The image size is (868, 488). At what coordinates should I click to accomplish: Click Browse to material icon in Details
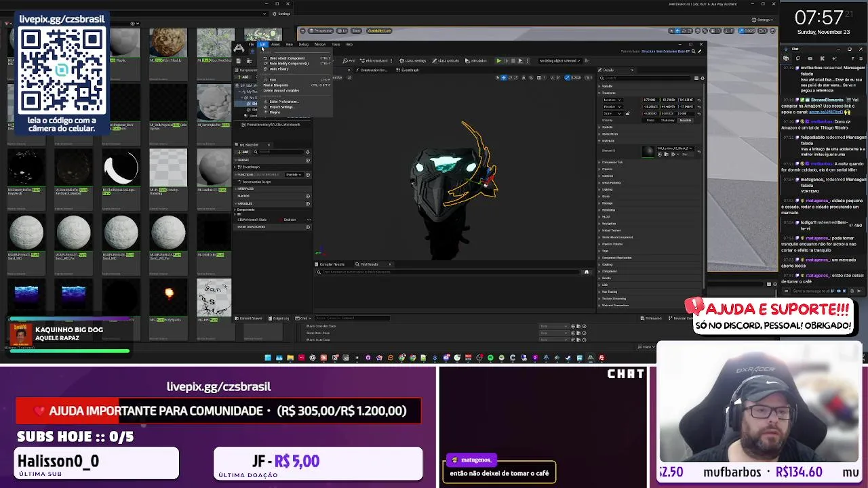667,155
